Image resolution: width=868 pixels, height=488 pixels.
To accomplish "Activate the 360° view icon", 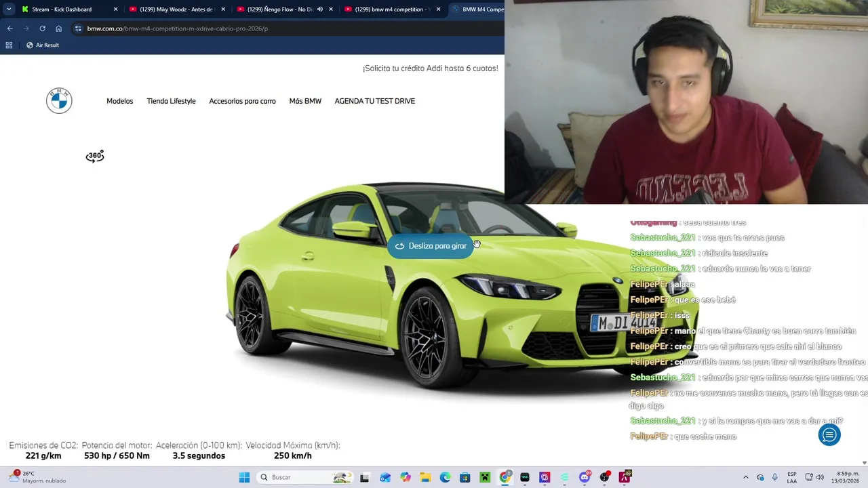I will click(x=95, y=157).
